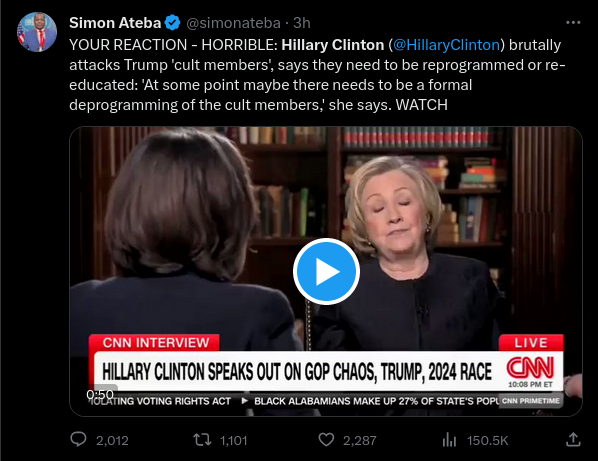Click the @HillaryClinton mention link
598x461 pixels.
446,45
